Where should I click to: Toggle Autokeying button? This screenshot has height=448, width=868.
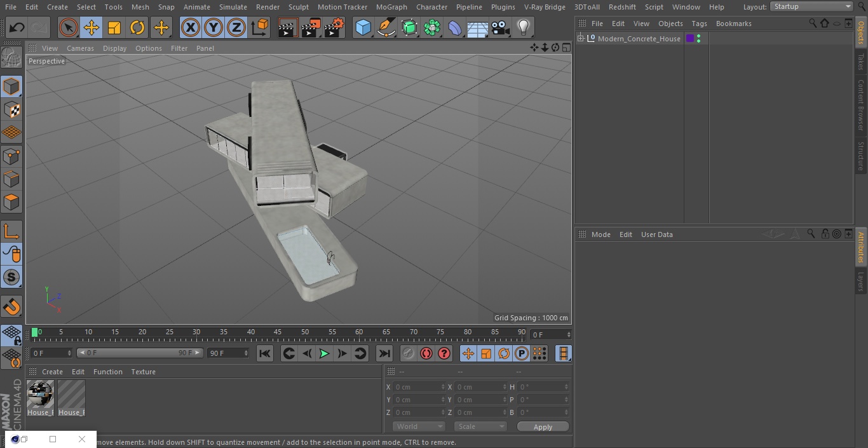tap(426, 353)
